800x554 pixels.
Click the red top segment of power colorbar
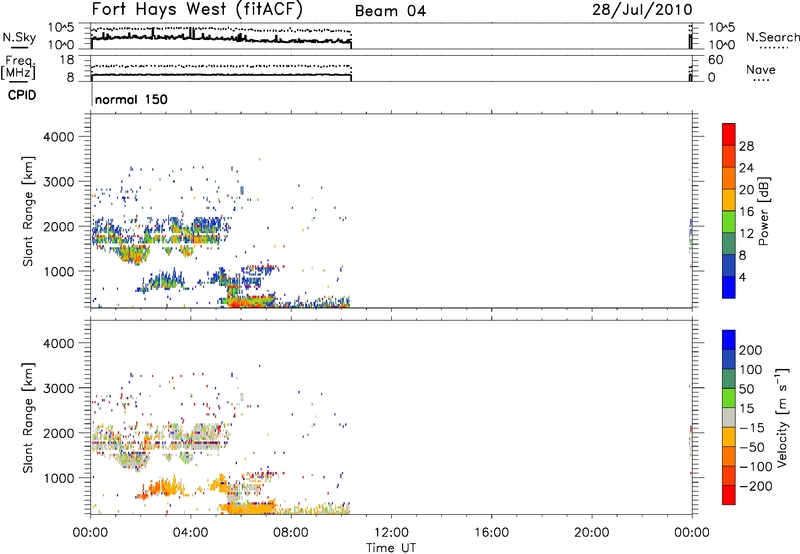[x=729, y=134]
